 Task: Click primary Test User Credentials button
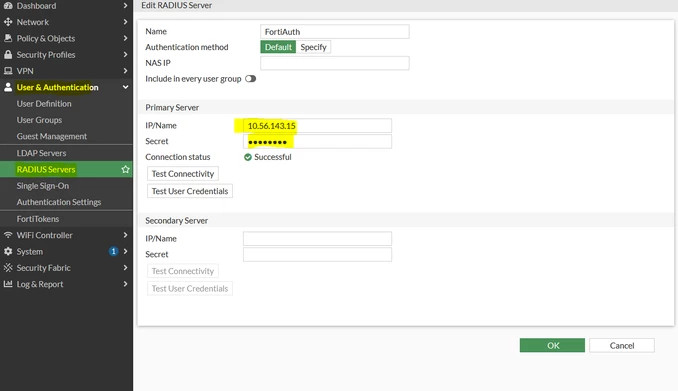(190, 191)
